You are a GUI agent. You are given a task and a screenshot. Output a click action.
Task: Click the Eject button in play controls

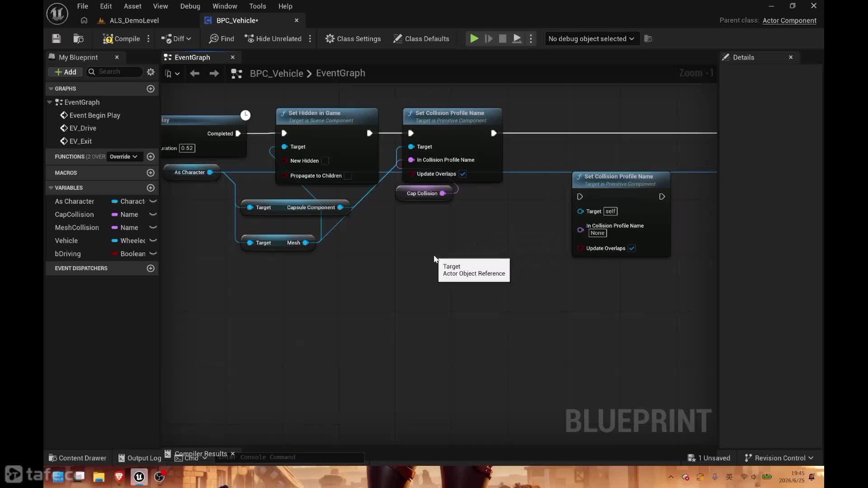(517, 39)
